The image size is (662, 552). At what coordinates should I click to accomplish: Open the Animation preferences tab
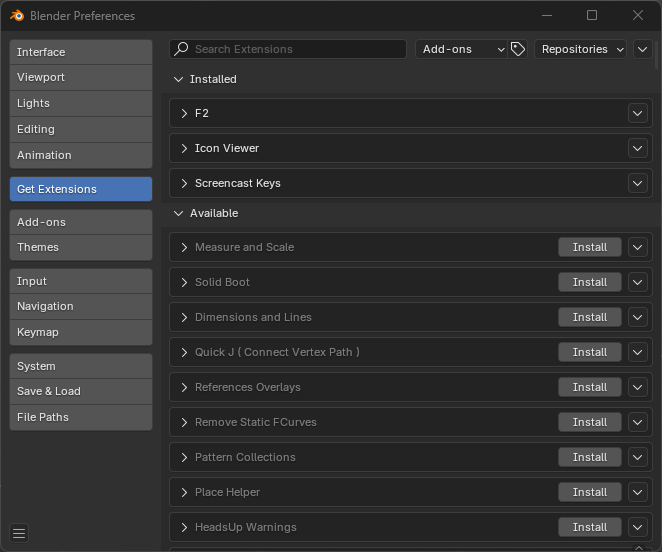coord(81,155)
